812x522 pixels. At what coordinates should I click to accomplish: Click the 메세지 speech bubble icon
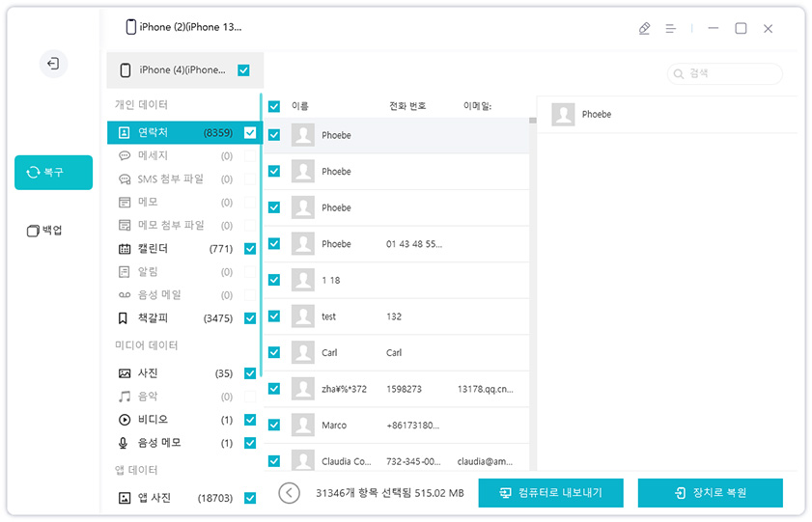(x=125, y=155)
